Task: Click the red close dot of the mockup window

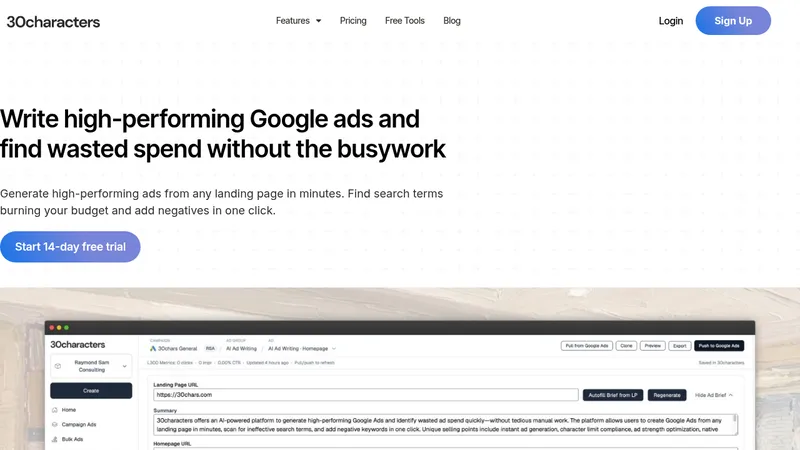Action: pos(52,328)
